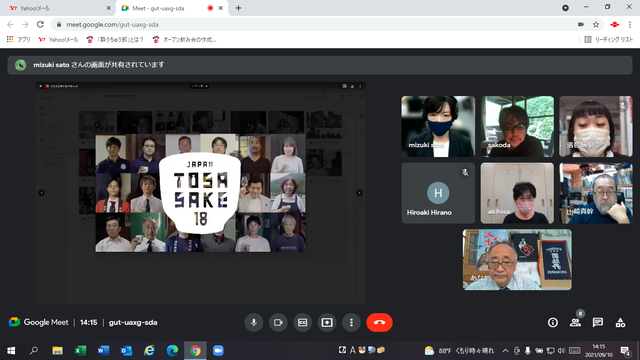The height and width of the screenshot is (360, 640).
Task: Click the weather 88°F widget
Action: click(459, 351)
